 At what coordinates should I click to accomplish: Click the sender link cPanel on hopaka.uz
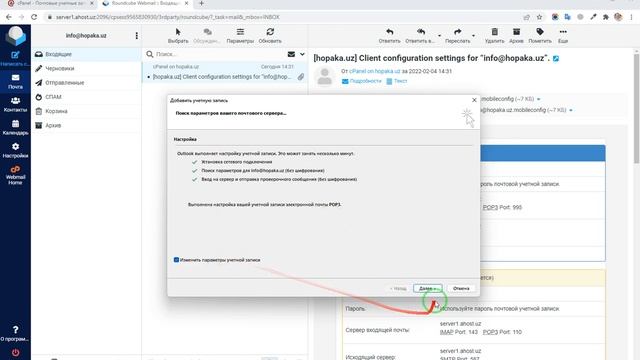[x=375, y=71]
